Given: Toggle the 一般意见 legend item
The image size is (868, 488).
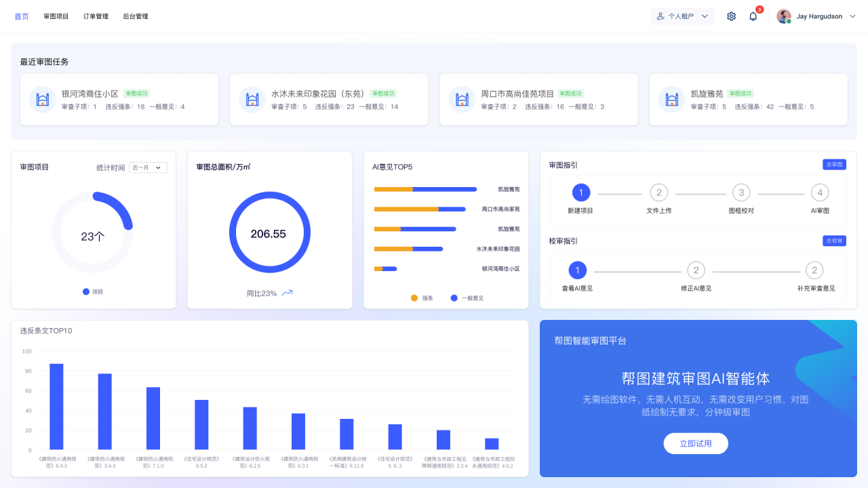Looking at the screenshot, I should pos(467,298).
